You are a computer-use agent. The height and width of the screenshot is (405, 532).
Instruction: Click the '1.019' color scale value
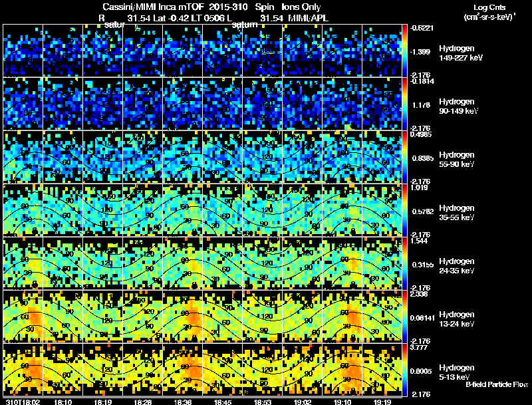[419, 188]
